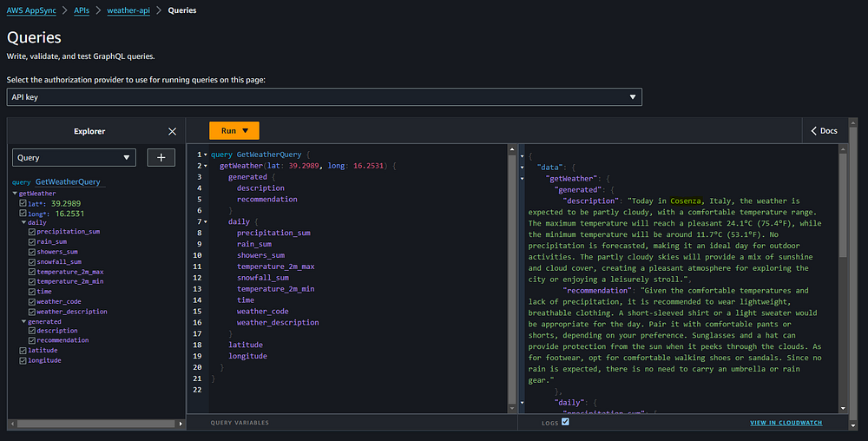Viewport: 868px width, 441px height.
Task: Uncheck the snowfall_sum field checkbox
Action: pyautogui.click(x=31, y=261)
